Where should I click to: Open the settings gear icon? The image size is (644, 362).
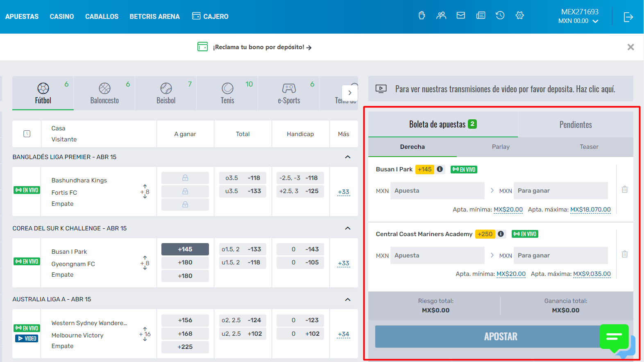tap(520, 16)
